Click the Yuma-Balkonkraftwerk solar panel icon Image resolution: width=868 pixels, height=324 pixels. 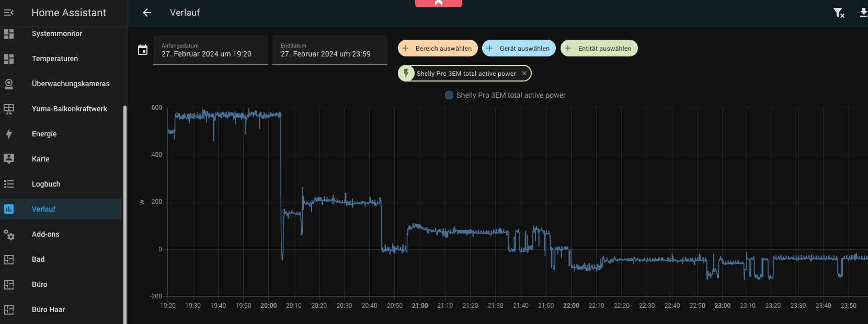[x=9, y=109]
